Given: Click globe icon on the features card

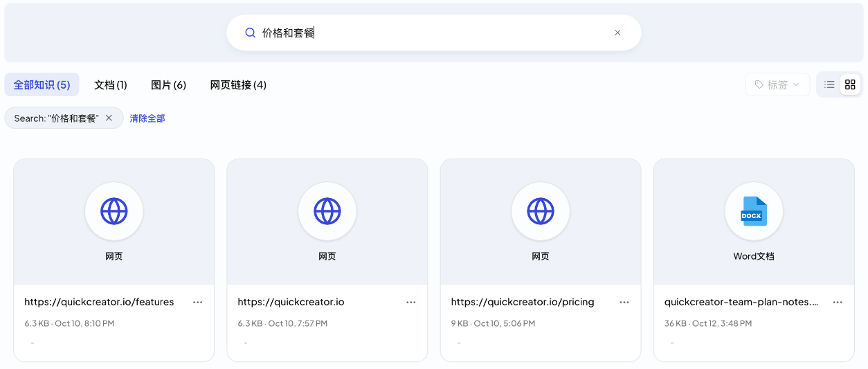Looking at the screenshot, I should 114,211.
